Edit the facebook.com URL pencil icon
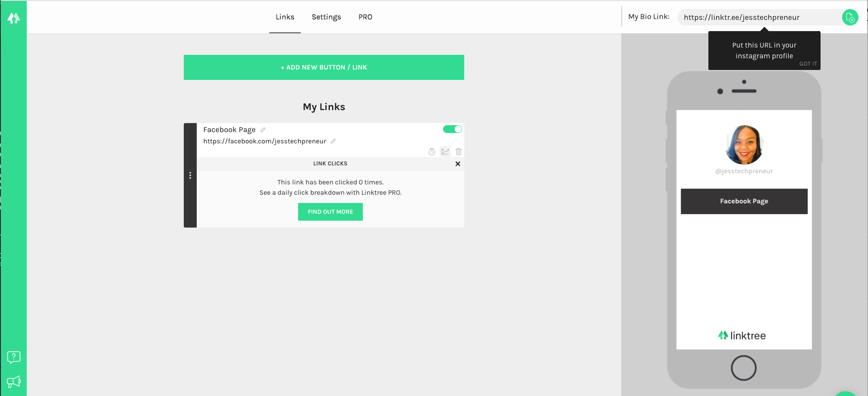This screenshot has width=868, height=396. pyautogui.click(x=333, y=141)
